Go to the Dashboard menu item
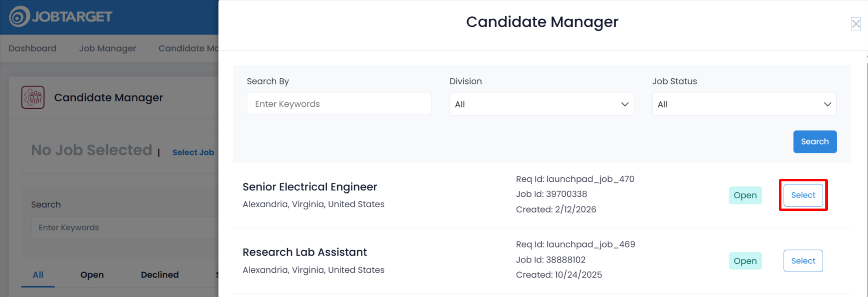Screen dimensions: 868x297 pos(33,48)
